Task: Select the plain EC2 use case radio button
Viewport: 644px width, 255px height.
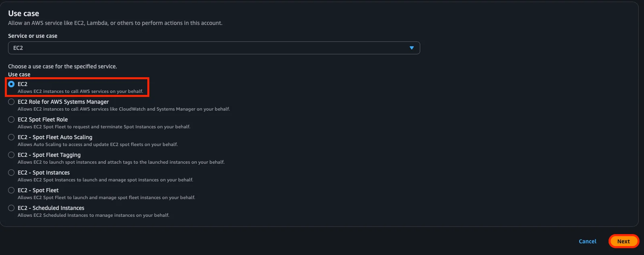Action: click(11, 84)
